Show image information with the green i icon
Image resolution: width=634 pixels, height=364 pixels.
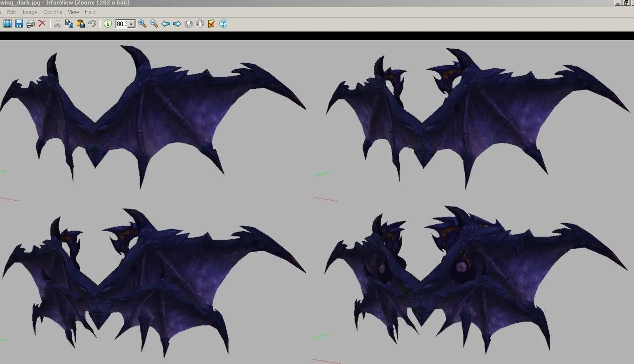108,24
